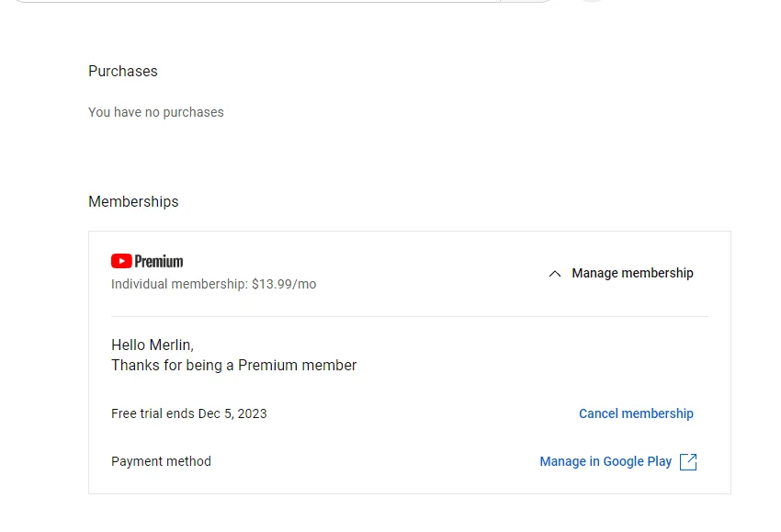Select 'Thanks for being a Premium member' text
This screenshot has width=781, height=532.
pos(233,365)
